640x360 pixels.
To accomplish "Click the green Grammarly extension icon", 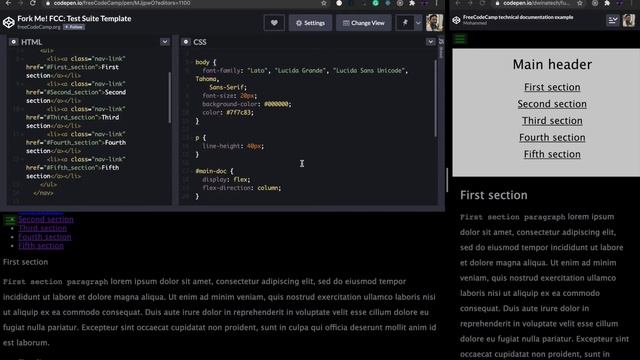I will 376,3.
